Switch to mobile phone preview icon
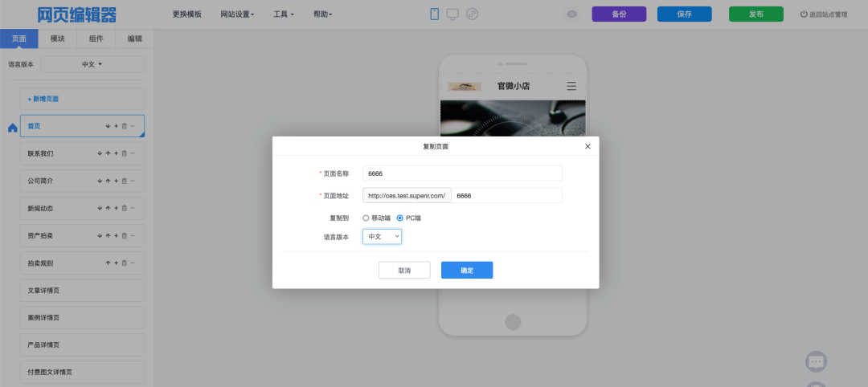The image size is (868, 387). coord(435,14)
